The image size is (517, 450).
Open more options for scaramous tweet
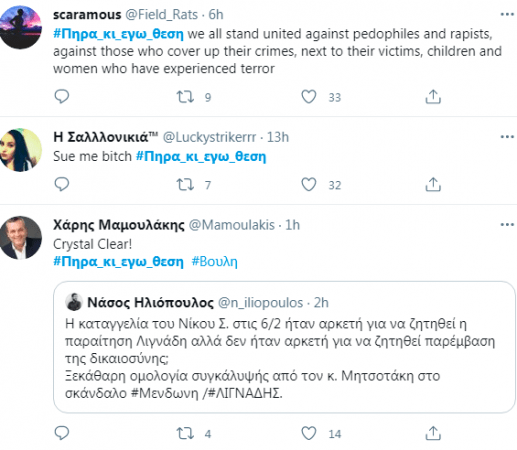pyautogui.click(x=507, y=14)
